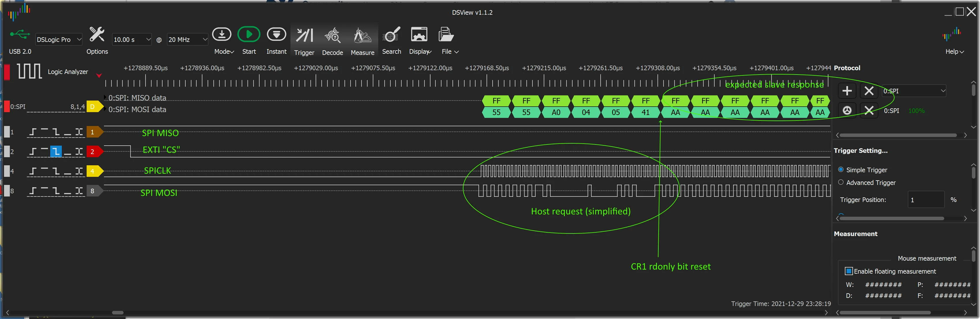Click the gray channel 8 color tag
The width and height of the screenshot is (980, 319).
94,191
